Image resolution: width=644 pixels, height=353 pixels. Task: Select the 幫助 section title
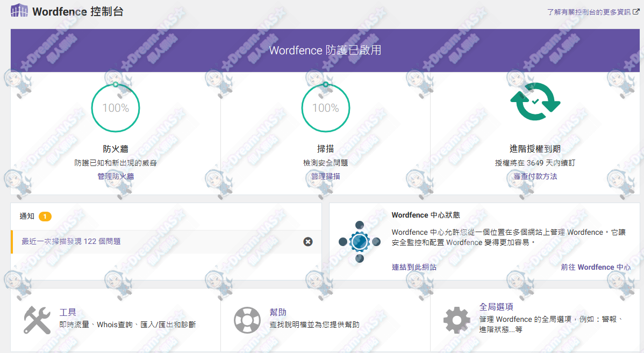pos(277,312)
